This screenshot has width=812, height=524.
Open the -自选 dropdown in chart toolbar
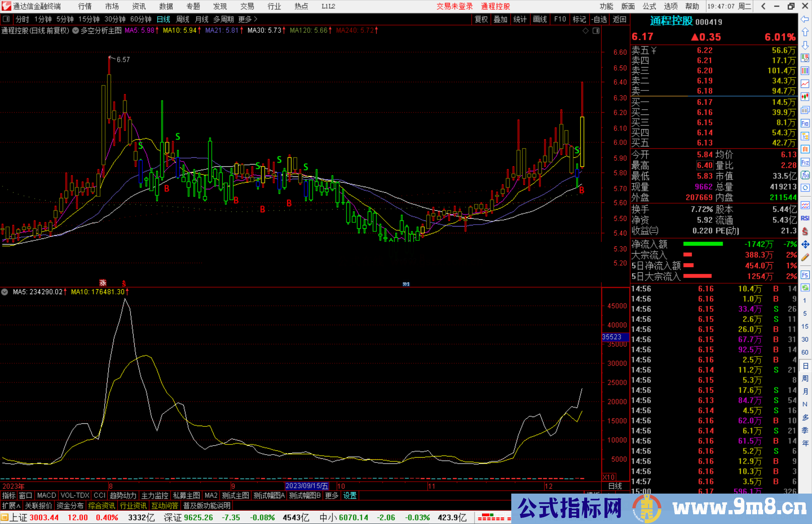pos(599,19)
